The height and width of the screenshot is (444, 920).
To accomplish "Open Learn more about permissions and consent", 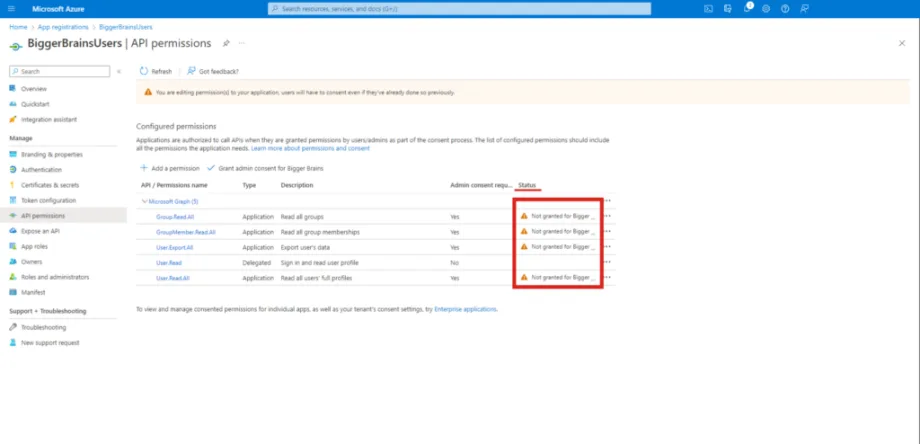I will pyautogui.click(x=310, y=148).
